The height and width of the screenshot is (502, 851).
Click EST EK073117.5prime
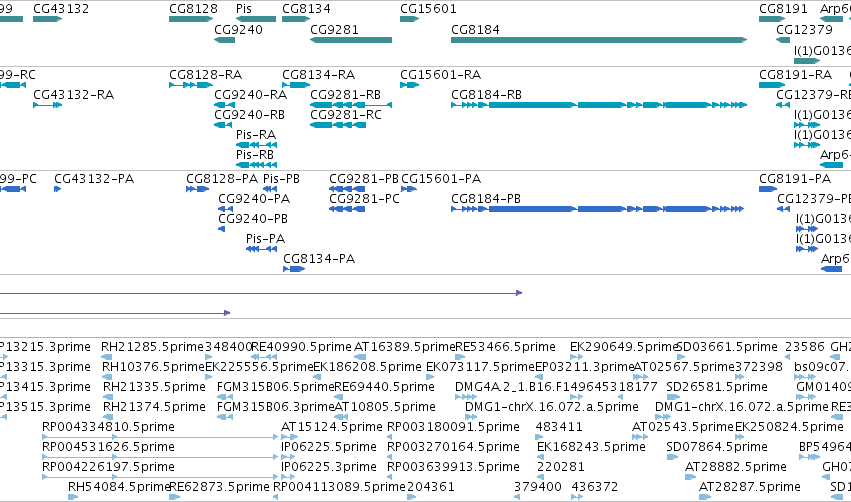pyautogui.click(x=430, y=377)
